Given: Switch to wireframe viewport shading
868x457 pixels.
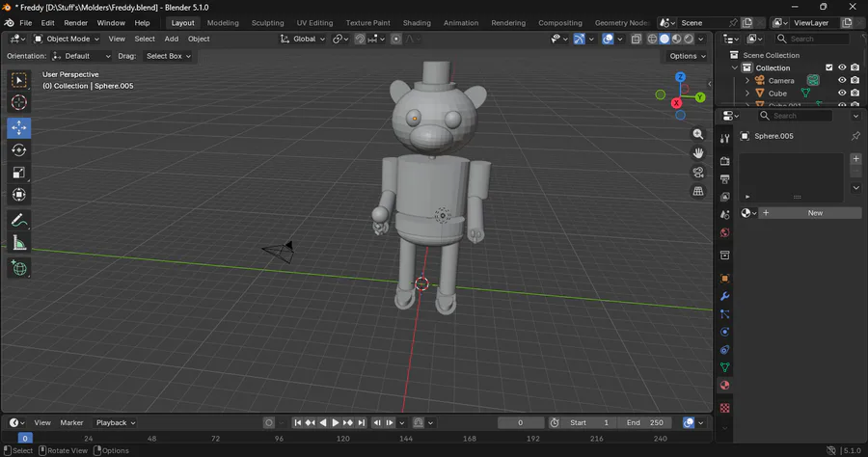Looking at the screenshot, I should point(652,39).
